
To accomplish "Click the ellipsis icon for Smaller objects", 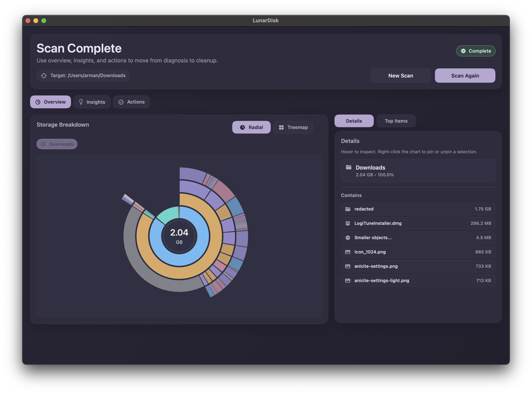I will pos(348,238).
